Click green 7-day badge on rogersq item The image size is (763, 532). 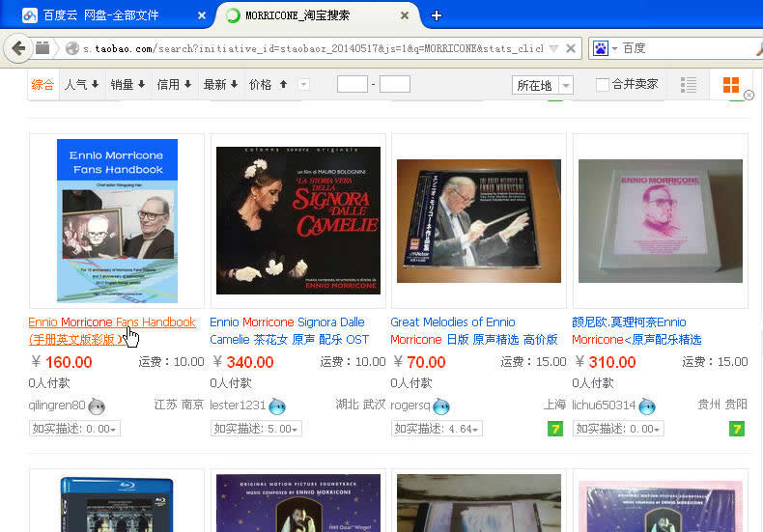[x=555, y=429]
